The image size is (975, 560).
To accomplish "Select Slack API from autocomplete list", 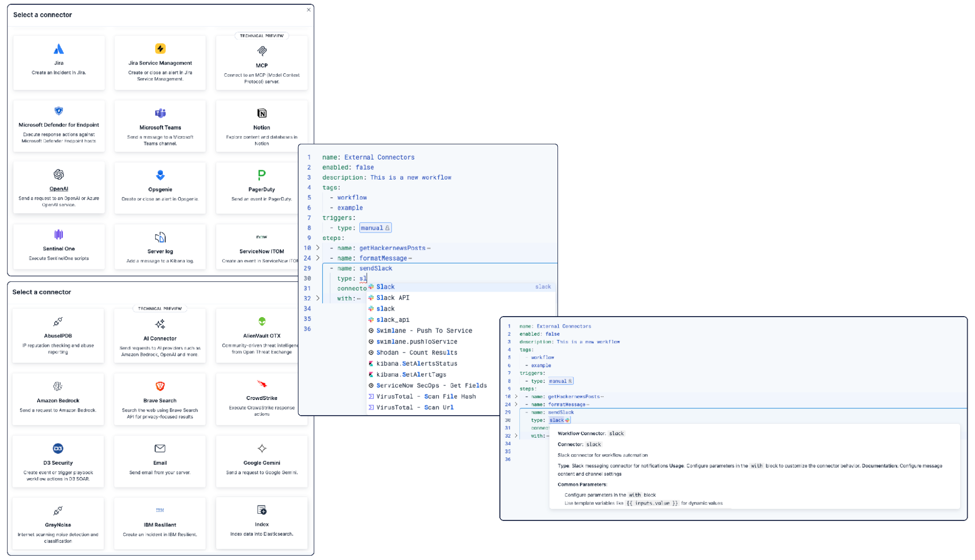I will (393, 298).
